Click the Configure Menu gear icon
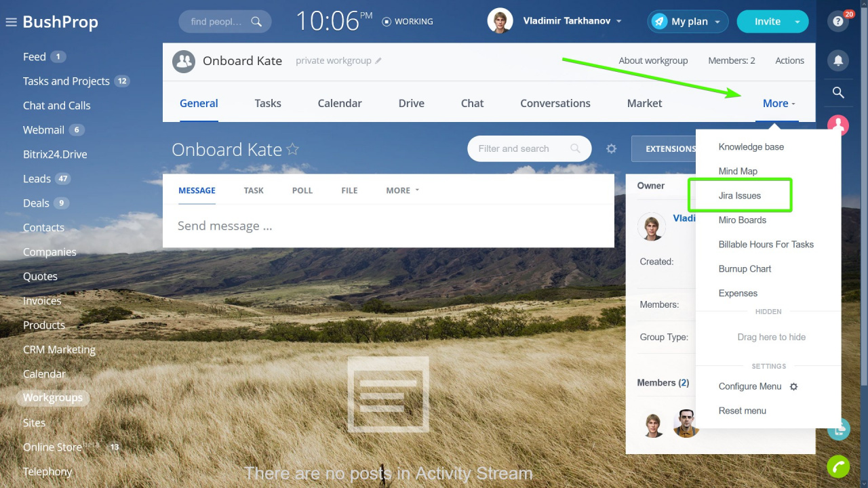Image resolution: width=868 pixels, height=488 pixels. point(793,386)
